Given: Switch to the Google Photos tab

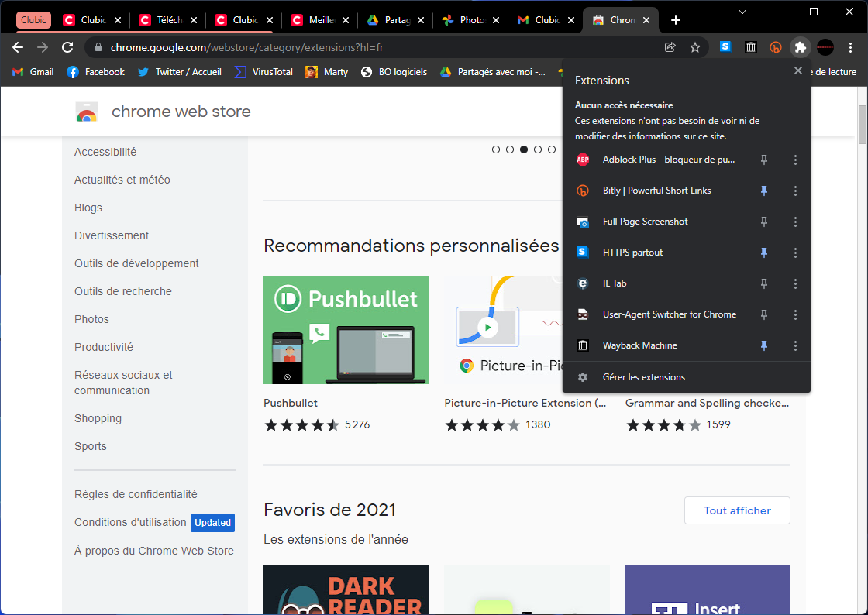Looking at the screenshot, I should click(472, 20).
